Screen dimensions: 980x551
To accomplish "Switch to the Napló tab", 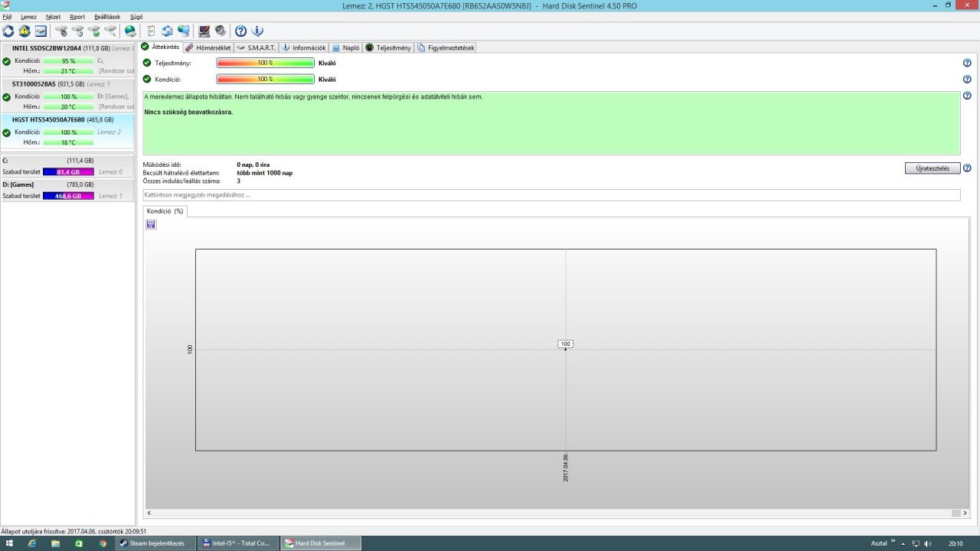I will pyautogui.click(x=346, y=47).
